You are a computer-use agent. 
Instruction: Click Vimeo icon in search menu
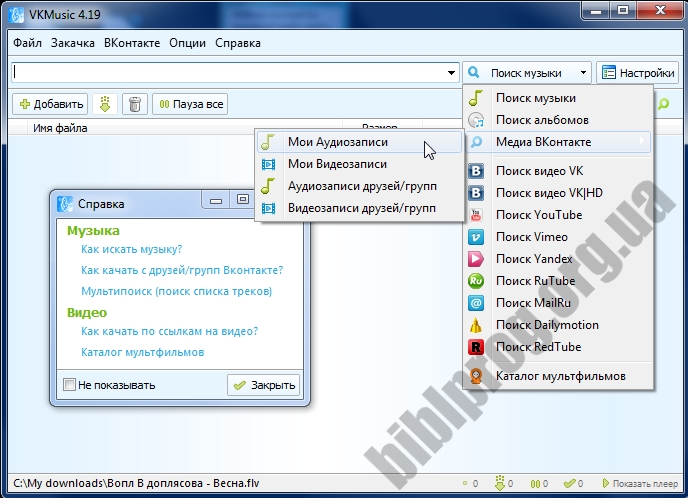click(476, 237)
